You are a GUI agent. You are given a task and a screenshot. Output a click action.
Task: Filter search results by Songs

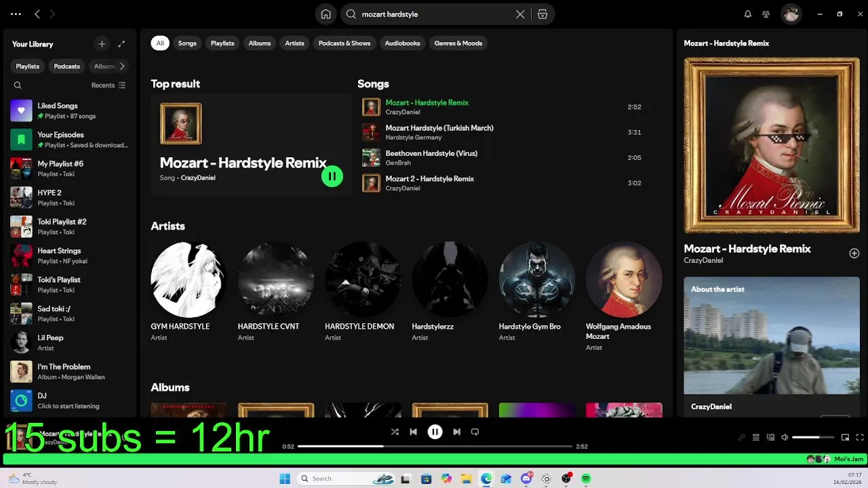[187, 43]
